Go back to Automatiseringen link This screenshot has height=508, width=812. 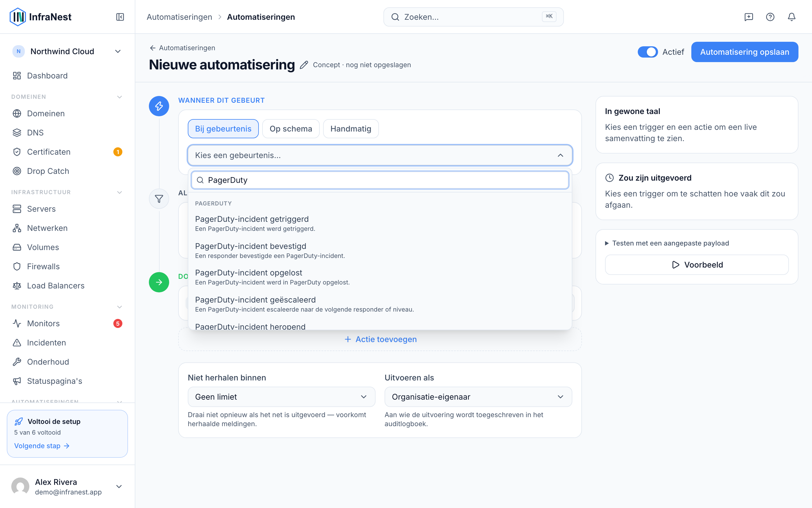[x=182, y=48]
